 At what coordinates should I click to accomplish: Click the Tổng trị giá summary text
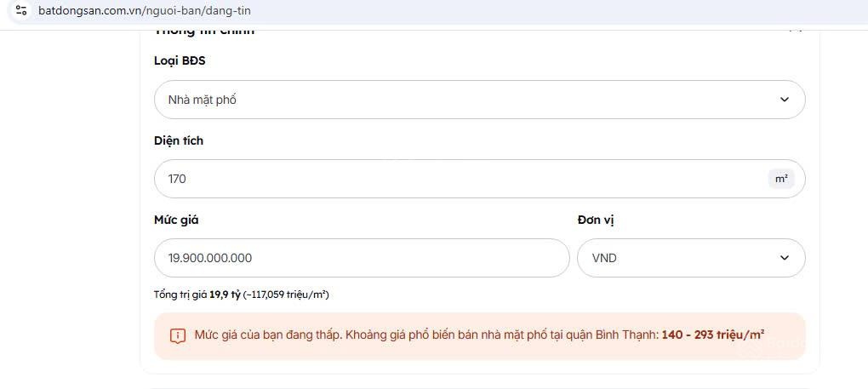point(180,295)
